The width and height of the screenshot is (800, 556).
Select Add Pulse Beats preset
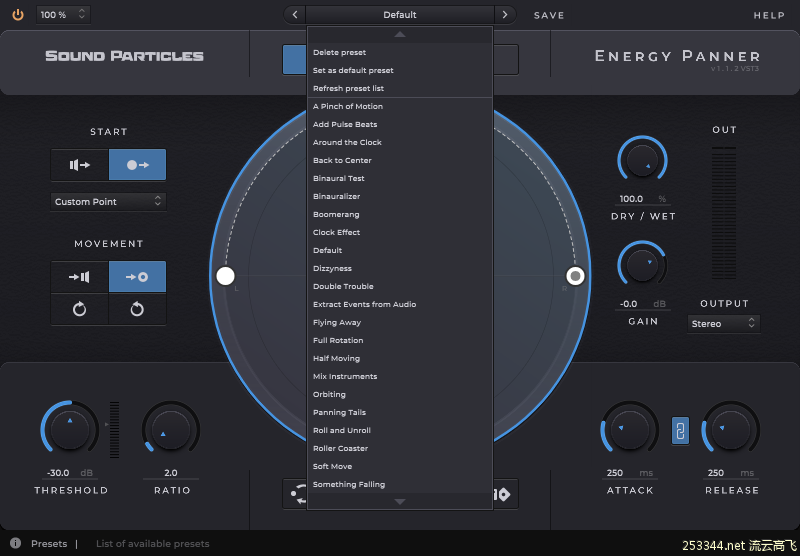click(400, 124)
